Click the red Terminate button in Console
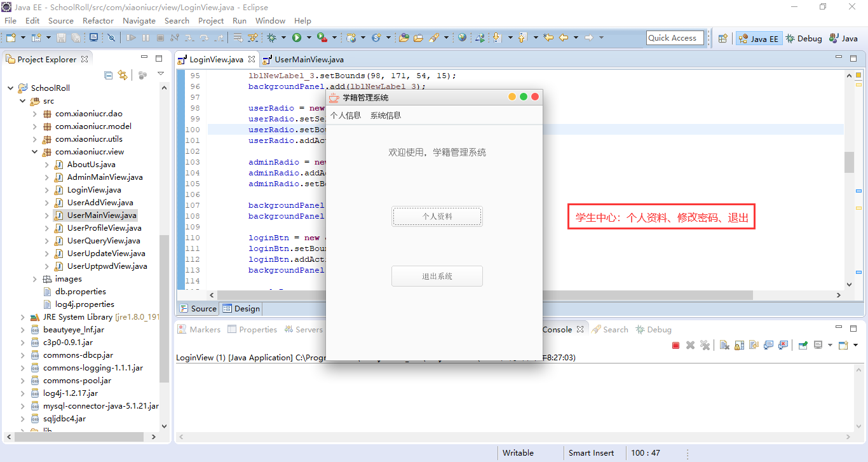The width and height of the screenshot is (868, 462). [x=675, y=345]
